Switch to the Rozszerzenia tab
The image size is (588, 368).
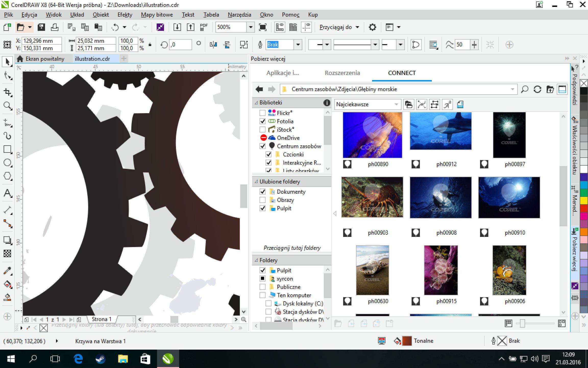[x=342, y=73]
